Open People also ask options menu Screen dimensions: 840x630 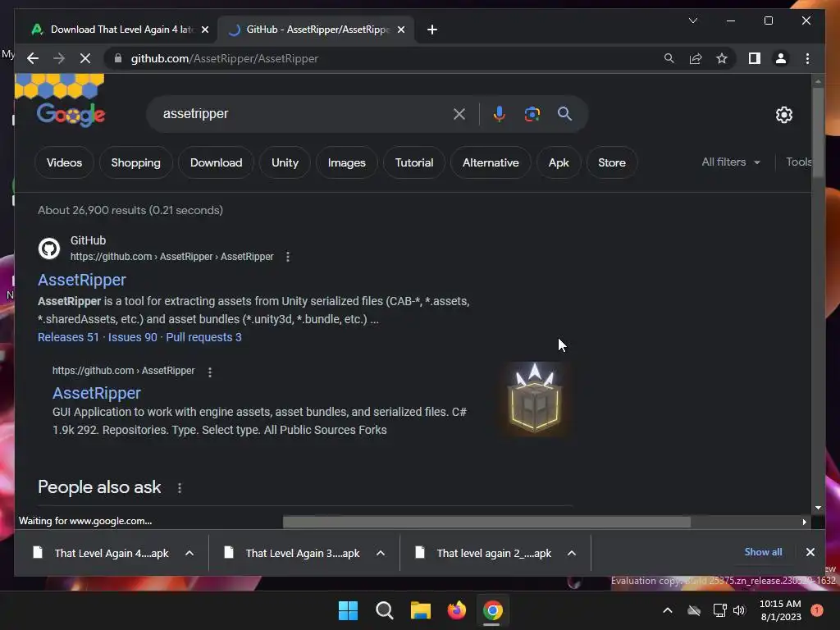(180, 488)
